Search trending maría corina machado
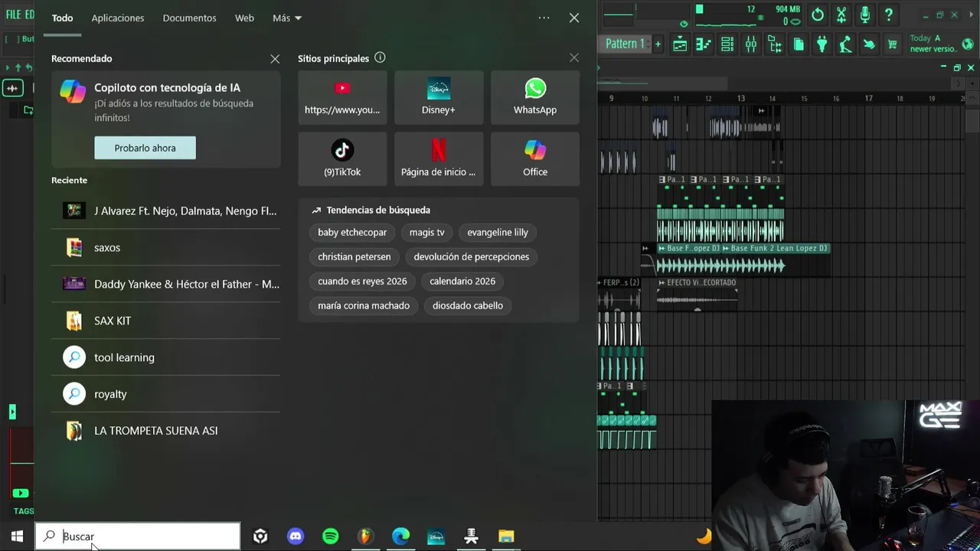This screenshot has height=551, width=980. (364, 305)
